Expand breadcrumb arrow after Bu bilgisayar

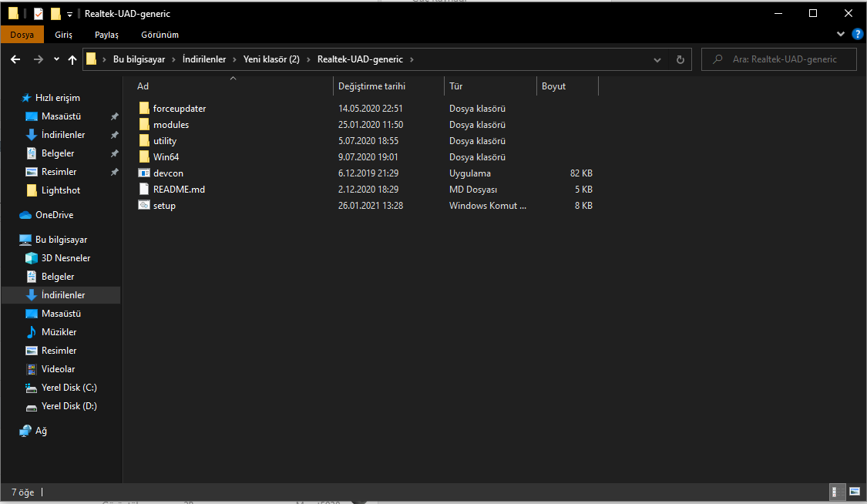(x=173, y=59)
